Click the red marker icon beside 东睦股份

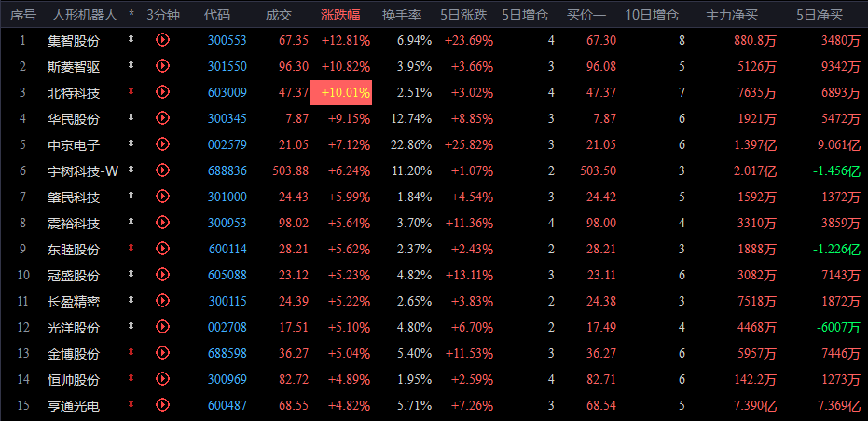pyautogui.click(x=131, y=249)
